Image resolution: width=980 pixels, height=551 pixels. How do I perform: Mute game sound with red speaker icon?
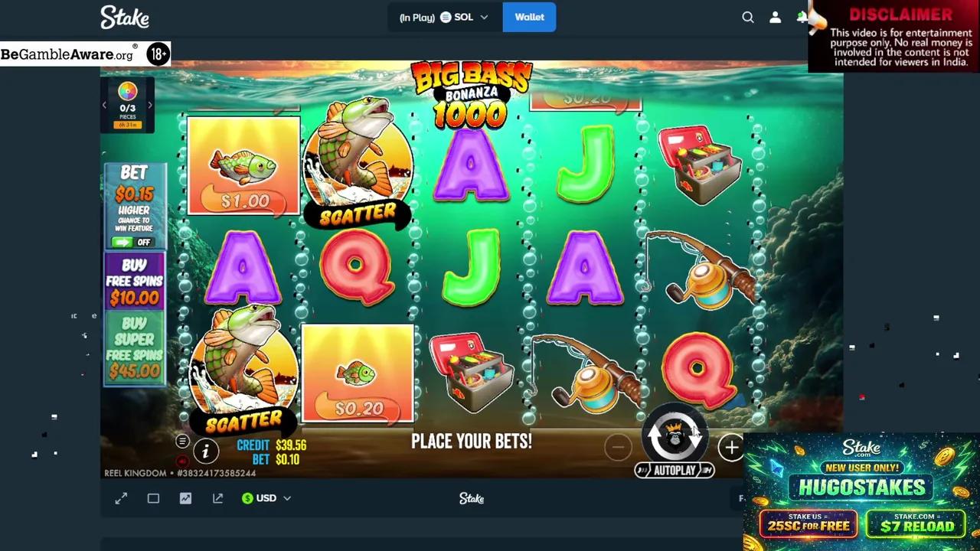182,461
